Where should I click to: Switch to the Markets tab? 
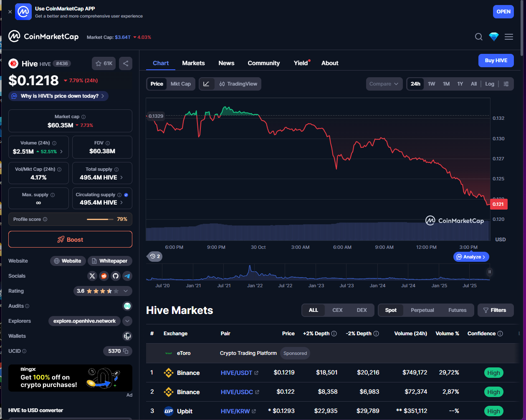click(x=193, y=63)
